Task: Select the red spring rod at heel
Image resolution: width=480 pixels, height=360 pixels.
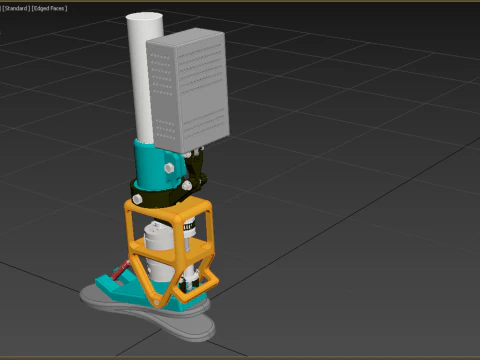Action: 121,269
